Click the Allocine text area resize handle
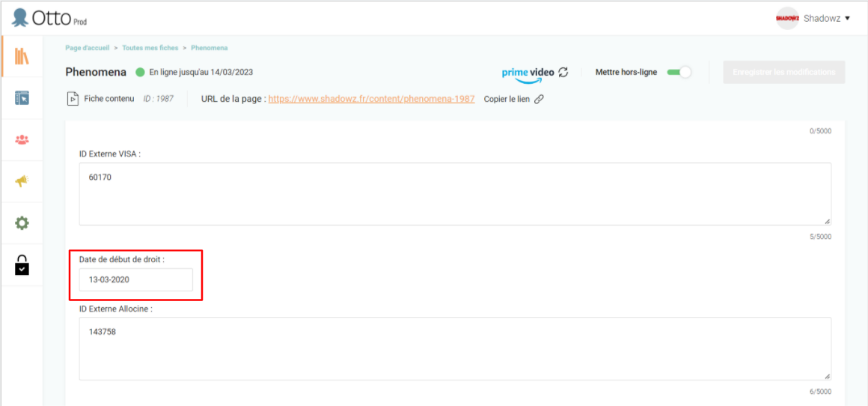The width and height of the screenshot is (868, 406). click(827, 377)
